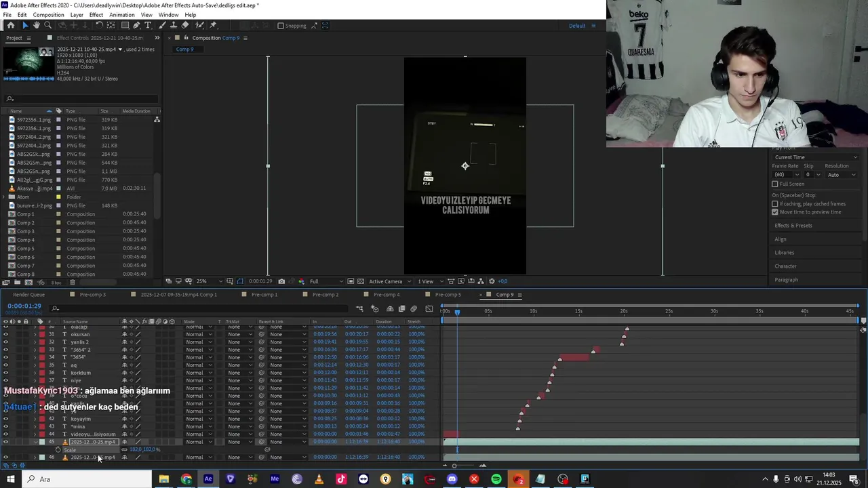Image resolution: width=868 pixels, height=488 pixels.
Task: Open Spotify from Windows taskbar
Action: coord(496,479)
